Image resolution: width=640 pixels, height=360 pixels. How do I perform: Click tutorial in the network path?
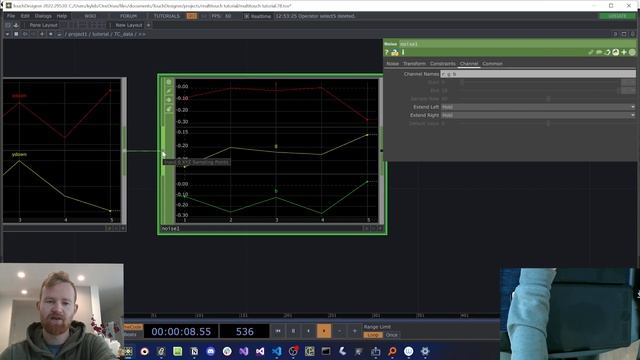100,34
